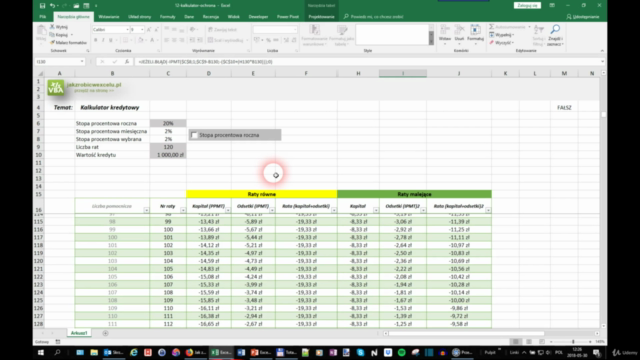Open the Formatuj cells menu

pyautogui.click(x=475, y=35)
